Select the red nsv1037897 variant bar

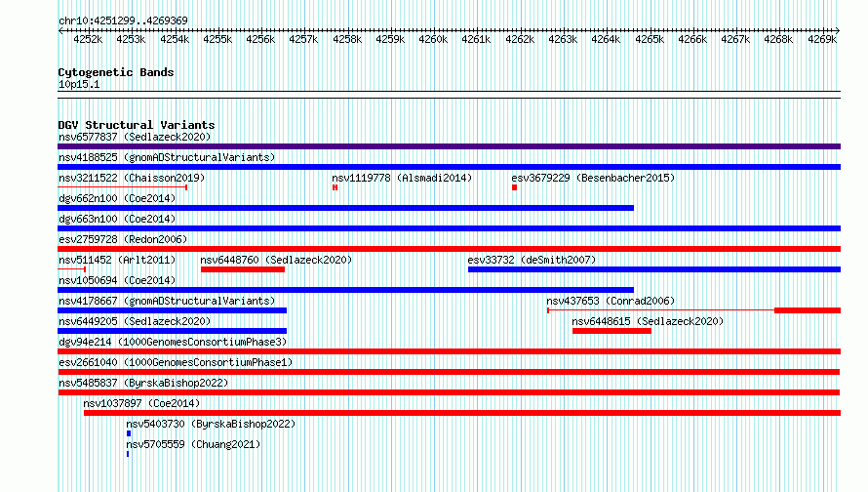462,413
